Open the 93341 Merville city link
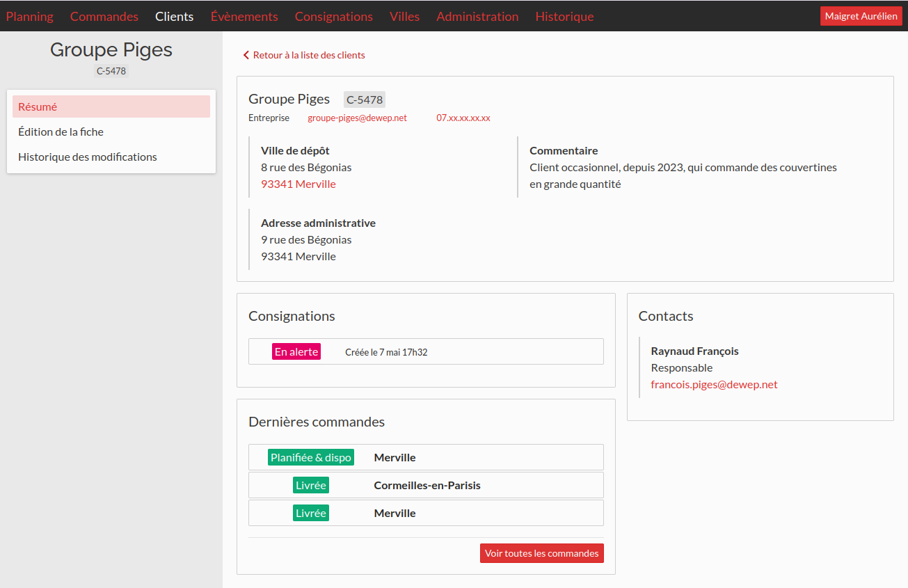 298,184
